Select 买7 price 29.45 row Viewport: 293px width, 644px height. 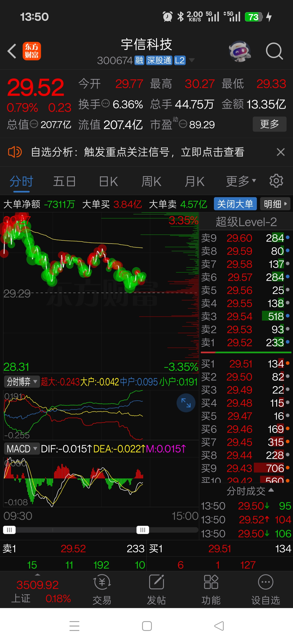click(246, 442)
